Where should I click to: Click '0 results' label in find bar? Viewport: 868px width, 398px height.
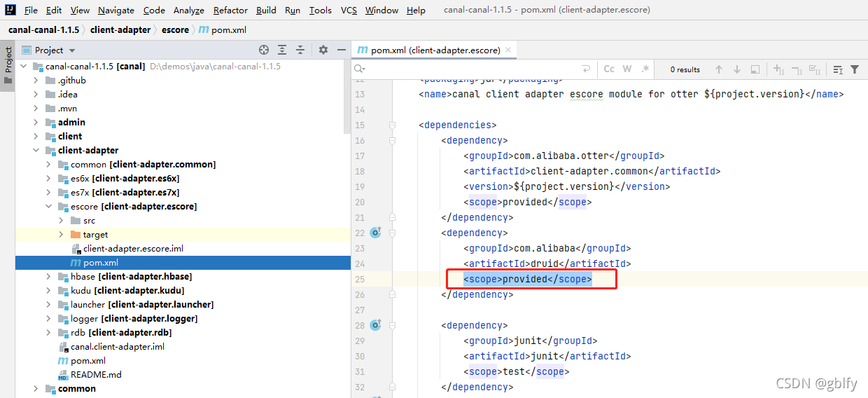(x=685, y=69)
